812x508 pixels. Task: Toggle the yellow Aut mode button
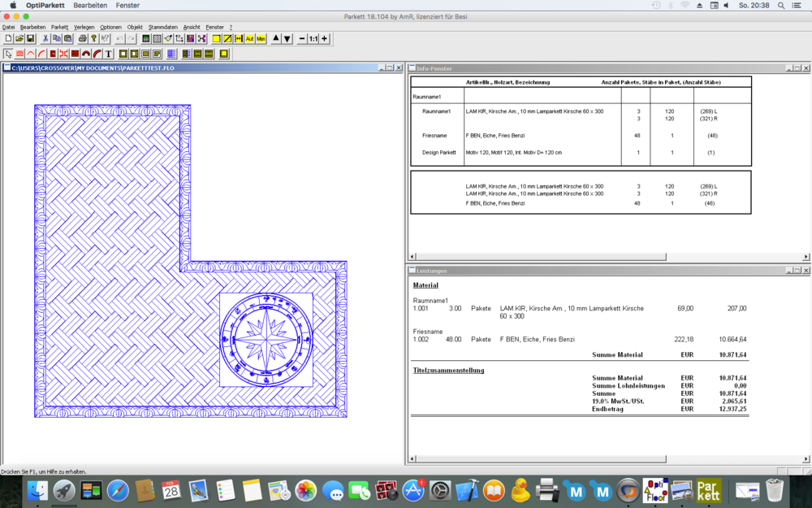(x=249, y=39)
